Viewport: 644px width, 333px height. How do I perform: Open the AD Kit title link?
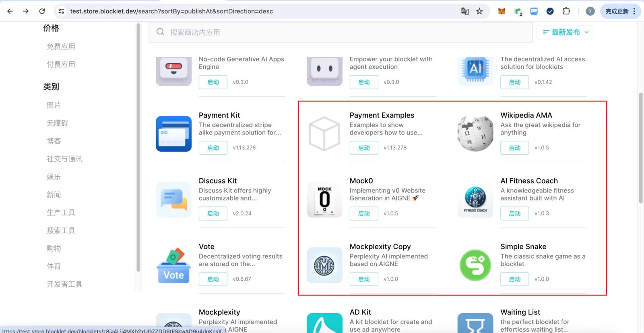(360, 312)
